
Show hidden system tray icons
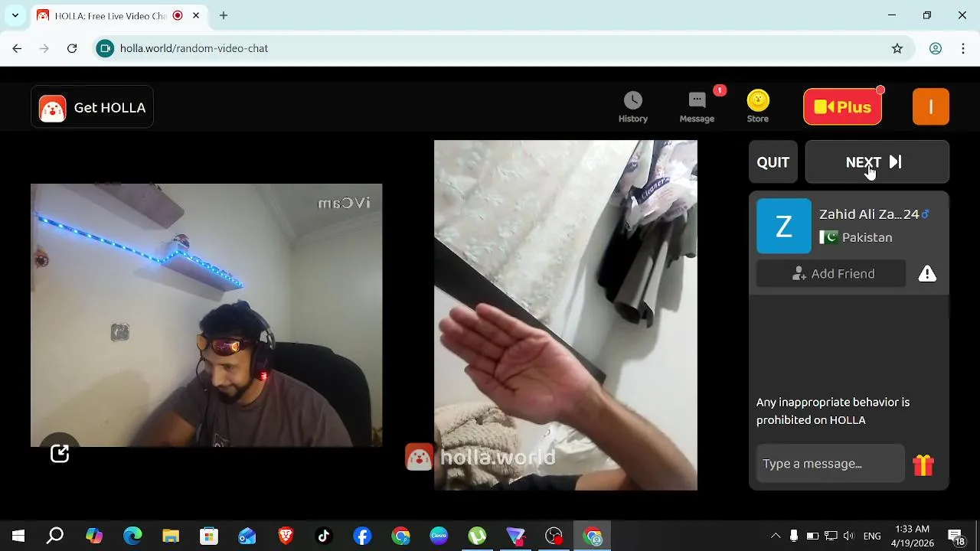pos(776,536)
